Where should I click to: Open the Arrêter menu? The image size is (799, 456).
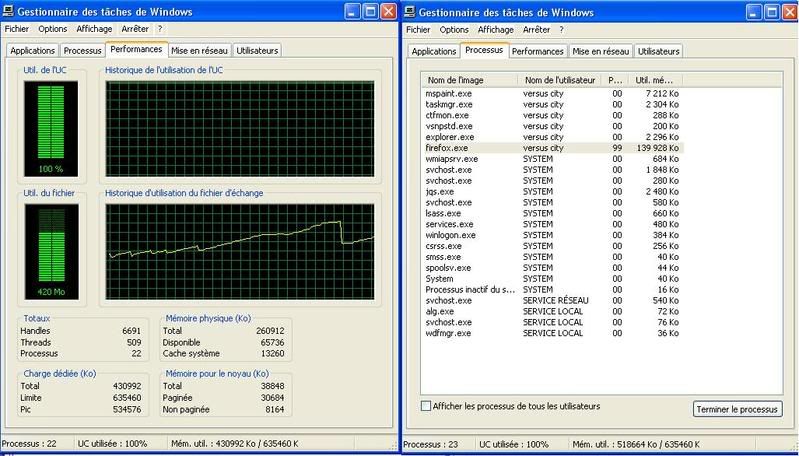[135, 29]
